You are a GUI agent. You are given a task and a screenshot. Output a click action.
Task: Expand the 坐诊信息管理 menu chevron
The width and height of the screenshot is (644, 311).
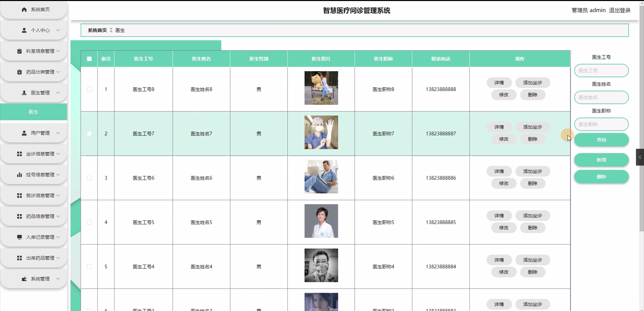point(58,154)
